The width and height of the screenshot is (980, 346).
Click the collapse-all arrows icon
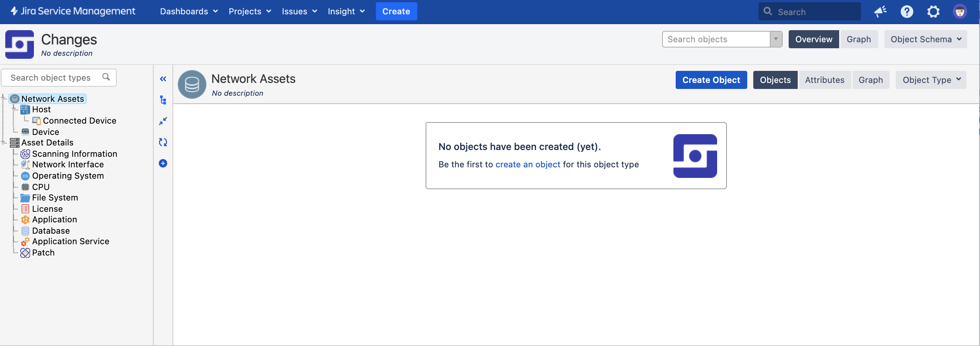point(163,121)
